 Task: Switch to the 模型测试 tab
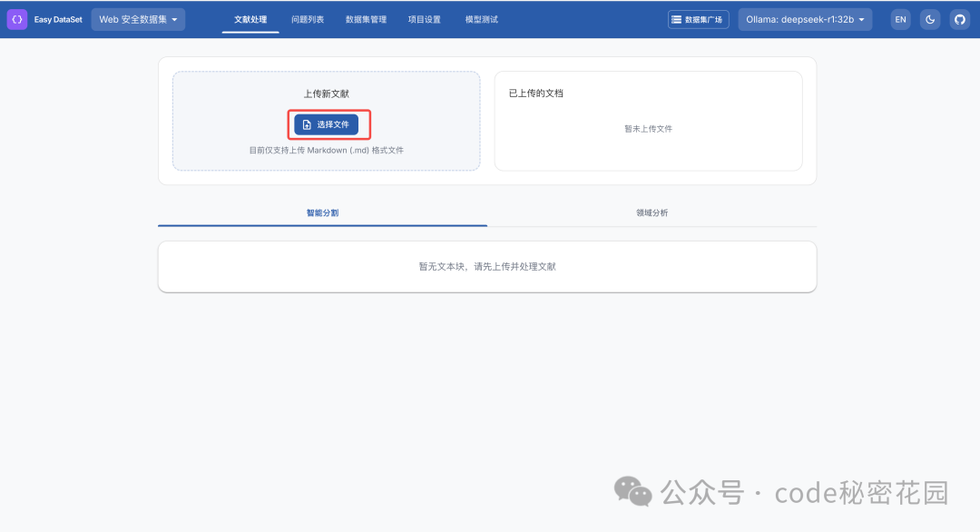[x=482, y=19]
